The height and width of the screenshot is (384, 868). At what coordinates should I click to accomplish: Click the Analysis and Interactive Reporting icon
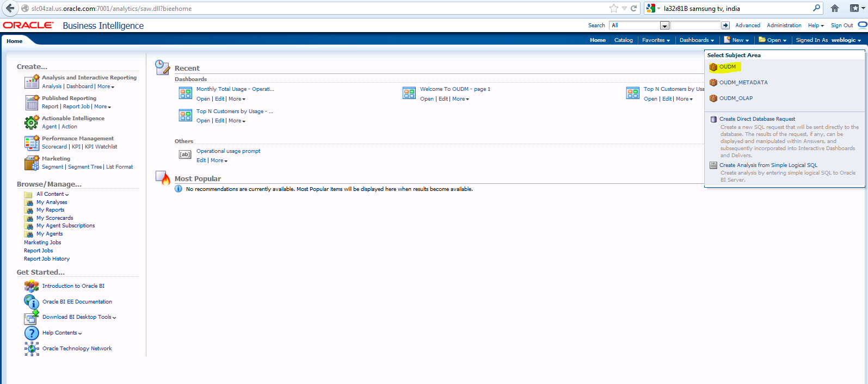pos(32,82)
